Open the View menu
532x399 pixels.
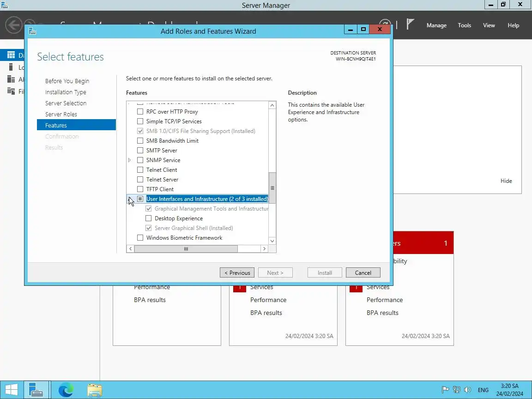(489, 25)
